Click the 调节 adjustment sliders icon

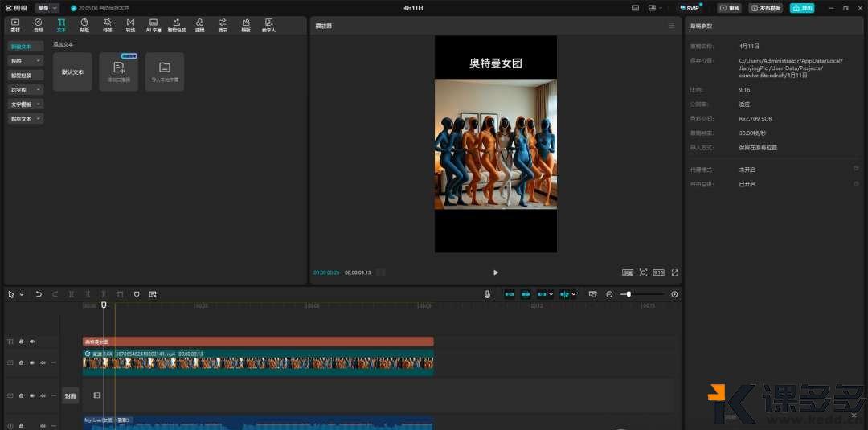point(223,25)
